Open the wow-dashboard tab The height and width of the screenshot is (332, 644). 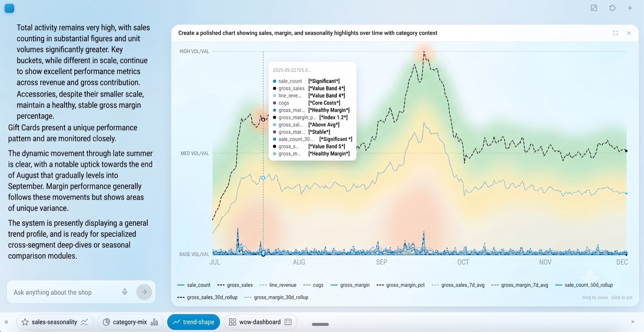click(260, 322)
